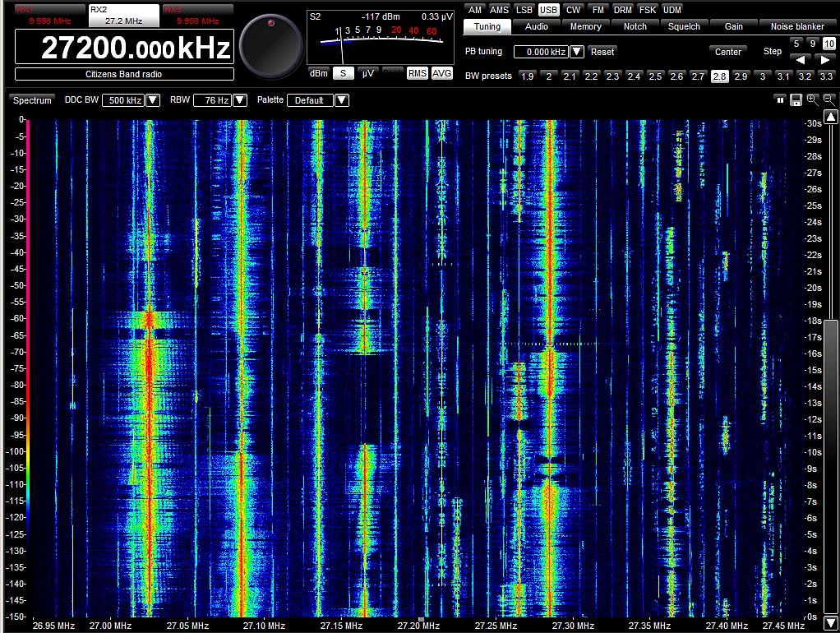
Task: Select the RX1 receiver tab
Action: 49,15
